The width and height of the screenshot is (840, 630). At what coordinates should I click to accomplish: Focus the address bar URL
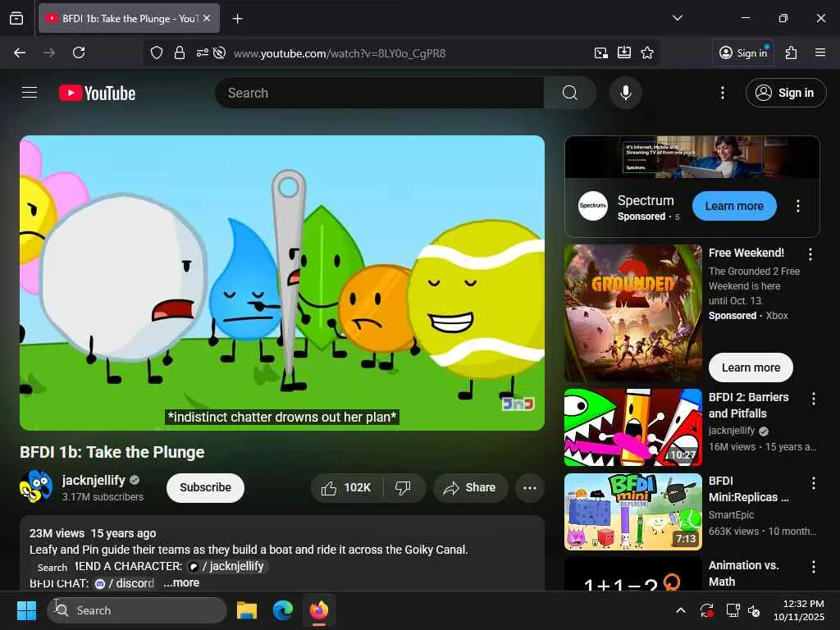(340, 53)
